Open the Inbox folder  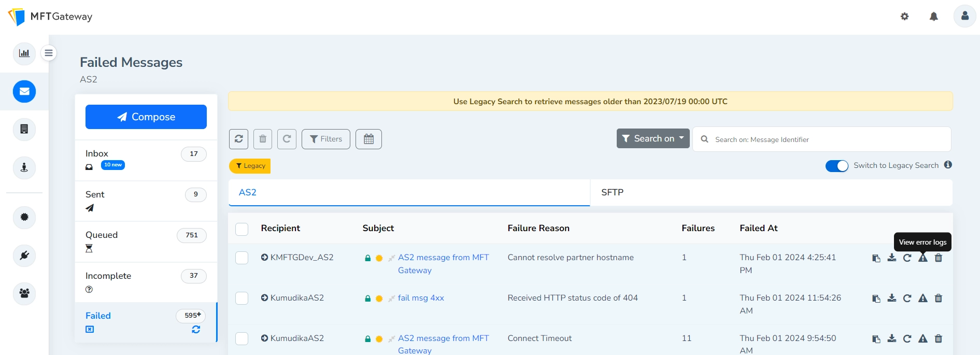(146, 160)
